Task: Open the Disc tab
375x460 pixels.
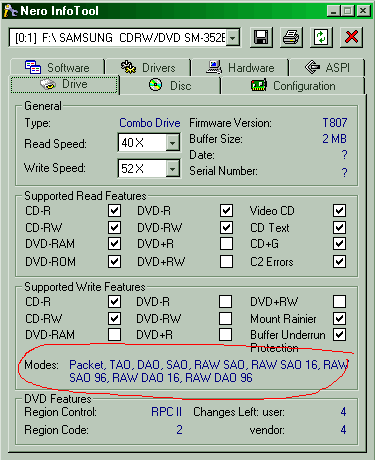Action: pos(170,86)
